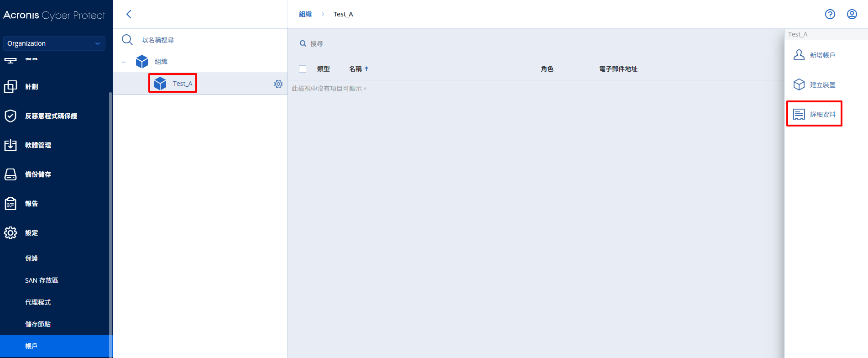Open the 保護 settings submenu item
This screenshot has height=358, width=868.
point(31,258)
